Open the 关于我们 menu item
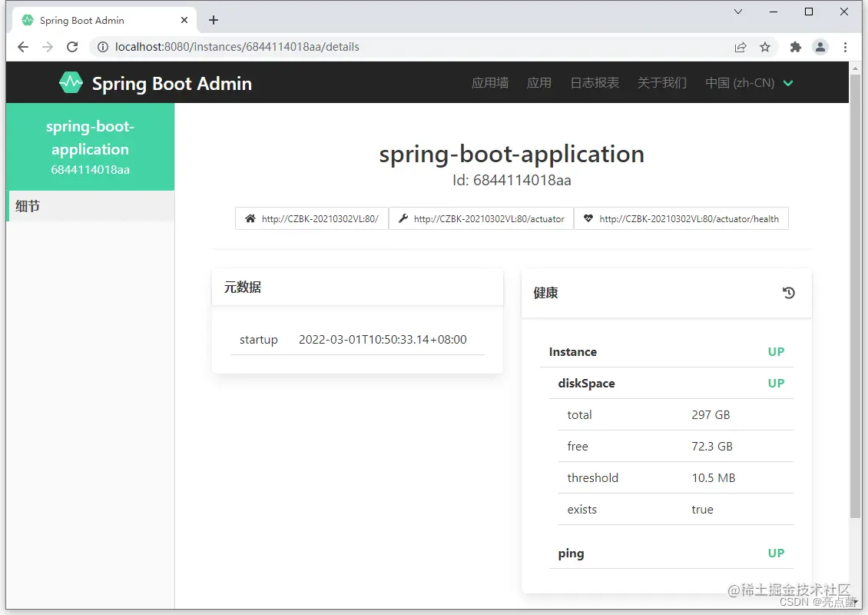The height and width of the screenshot is (615, 868). tap(661, 82)
